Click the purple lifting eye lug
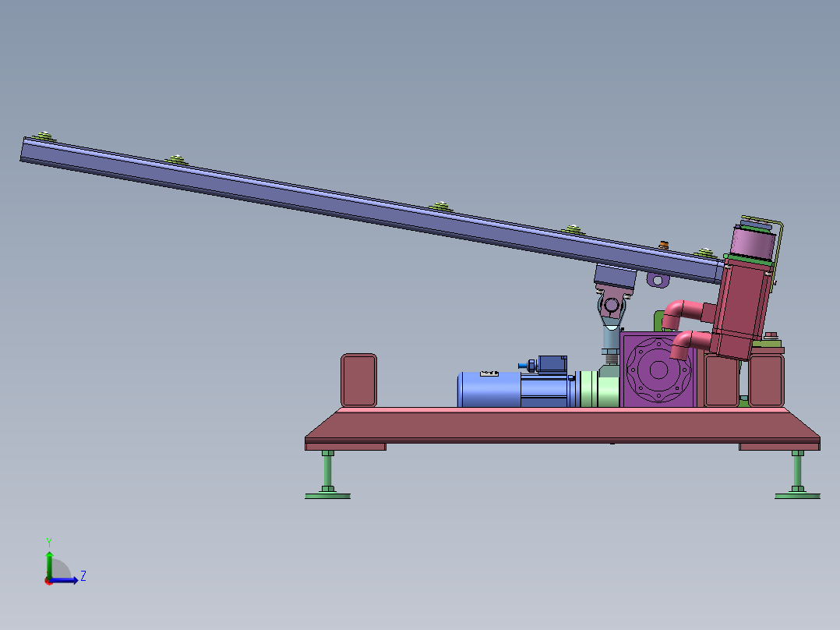This screenshot has width=840, height=630. (658, 279)
